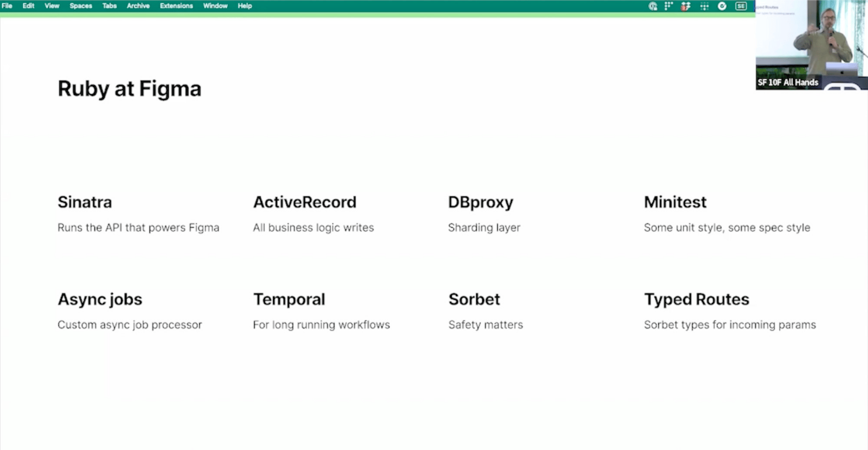Click the lock/privacy status icon in menu bar
This screenshot has width=868, height=450.
pos(653,6)
